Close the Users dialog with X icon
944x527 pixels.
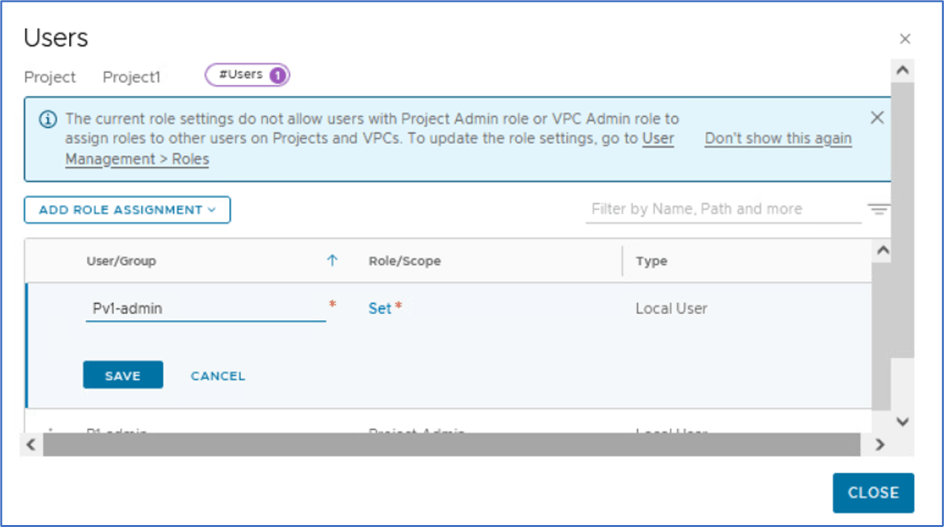pyautogui.click(x=905, y=39)
